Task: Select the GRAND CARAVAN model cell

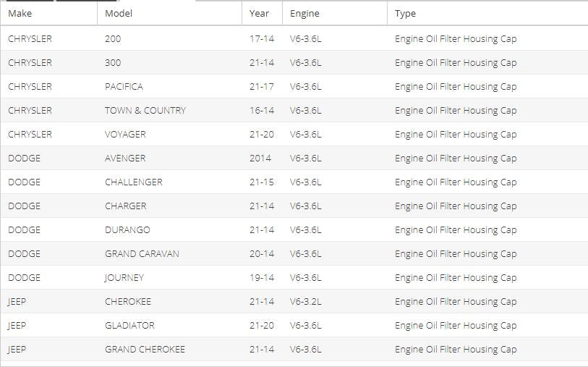Action: pos(142,253)
